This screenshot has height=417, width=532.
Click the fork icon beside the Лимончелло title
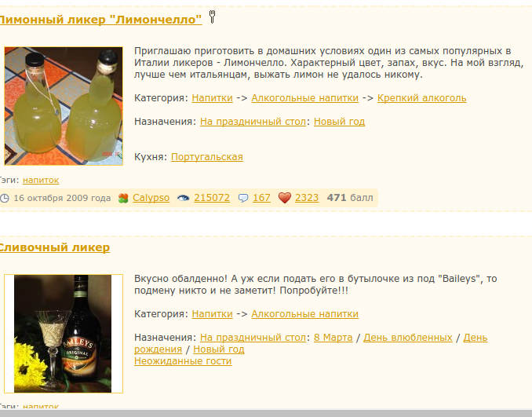212,16
